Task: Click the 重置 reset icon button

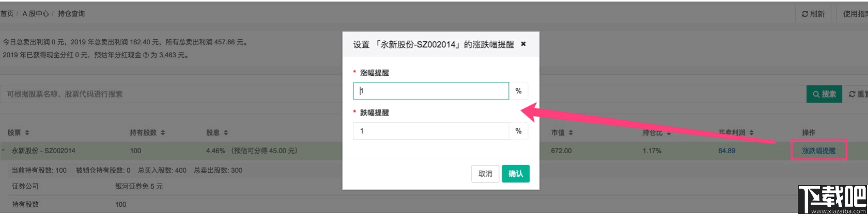Action: [x=858, y=94]
